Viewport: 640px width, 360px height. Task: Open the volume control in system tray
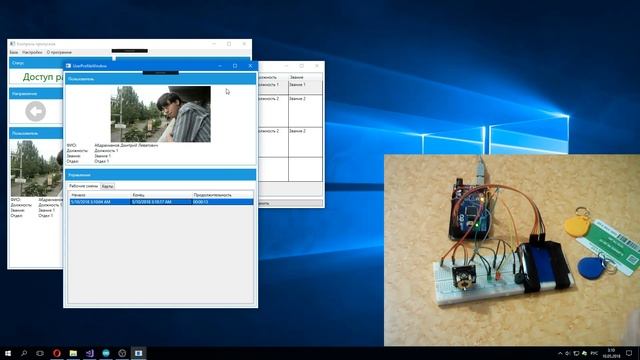click(568, 353)
